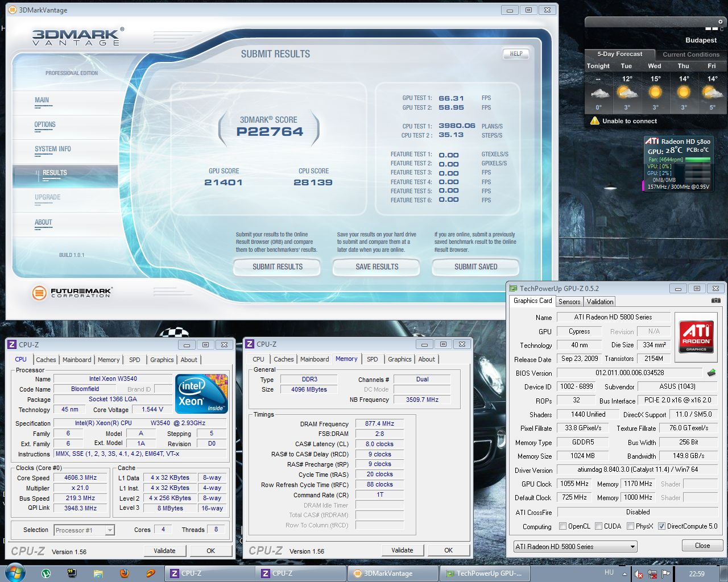
Task: Open the Graphics tab in memory CPU-Z window
Action: coord(400,359)
